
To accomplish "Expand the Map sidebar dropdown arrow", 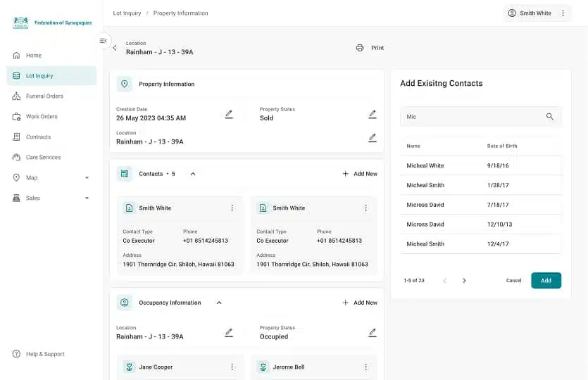I will (87, 177).
